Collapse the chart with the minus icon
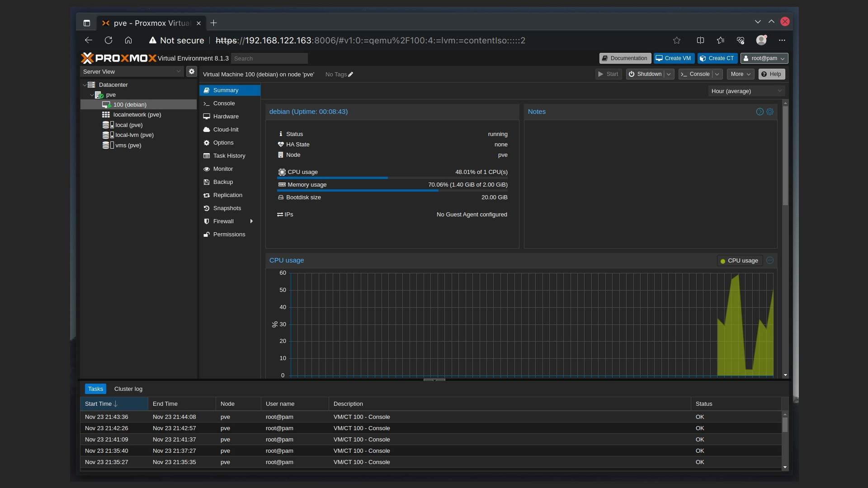The width and height of the screenshot is (868, 488). point(770,261)
